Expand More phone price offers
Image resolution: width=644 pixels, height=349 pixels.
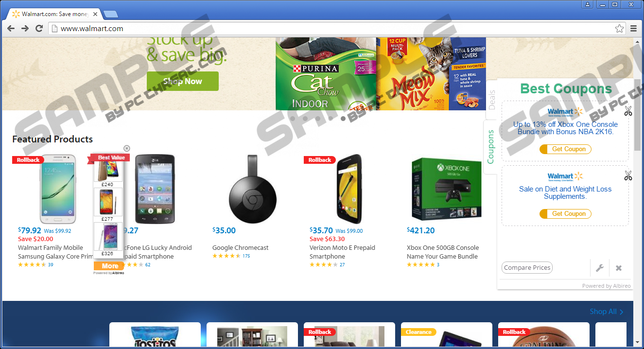[x=109, y=266]
